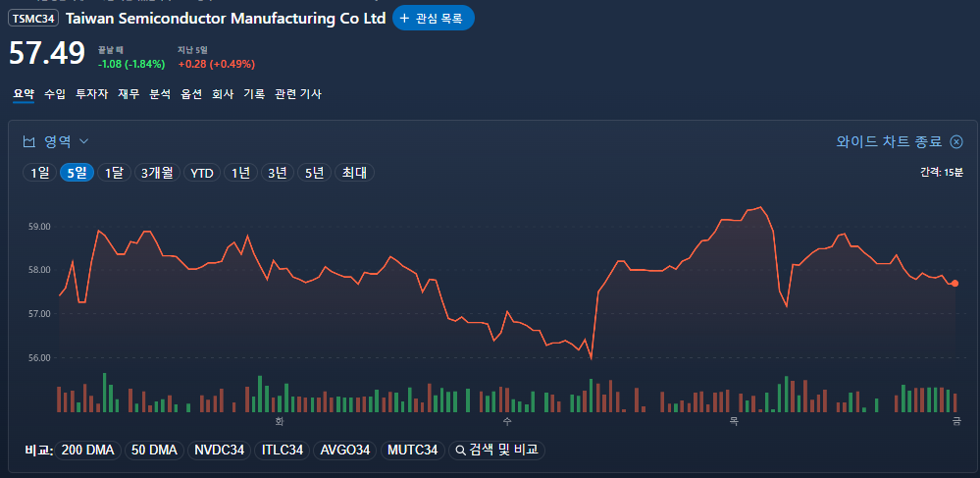Click the magnifier icon in 검색 및 비교
980x478 pixels.
tap(460, 450)
